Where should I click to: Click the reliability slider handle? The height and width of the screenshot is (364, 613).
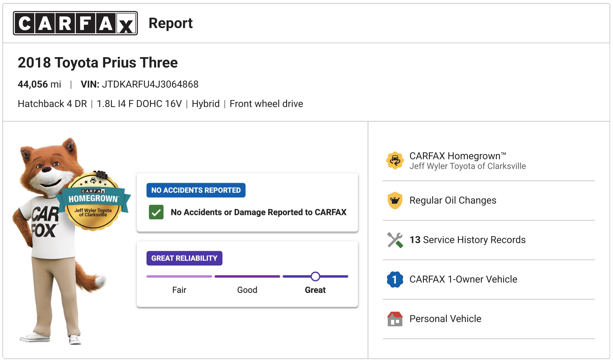(x=315, y=276)
